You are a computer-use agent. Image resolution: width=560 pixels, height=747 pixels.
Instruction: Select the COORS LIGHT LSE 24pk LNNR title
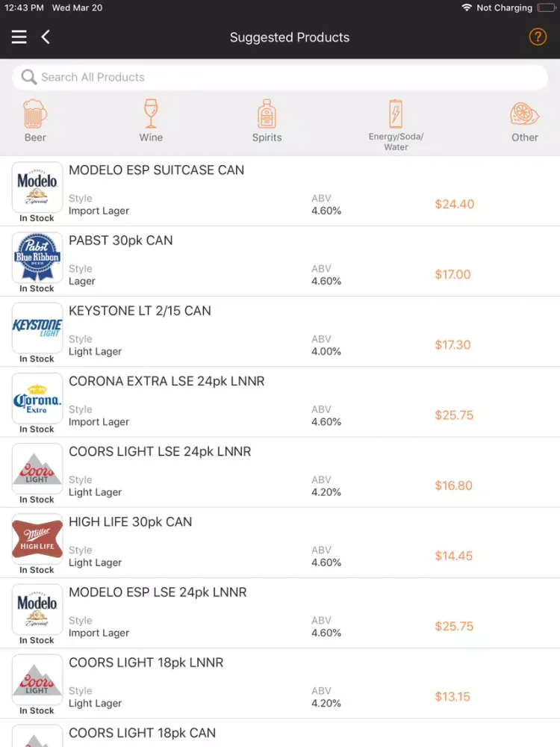[x=160, y=452]
